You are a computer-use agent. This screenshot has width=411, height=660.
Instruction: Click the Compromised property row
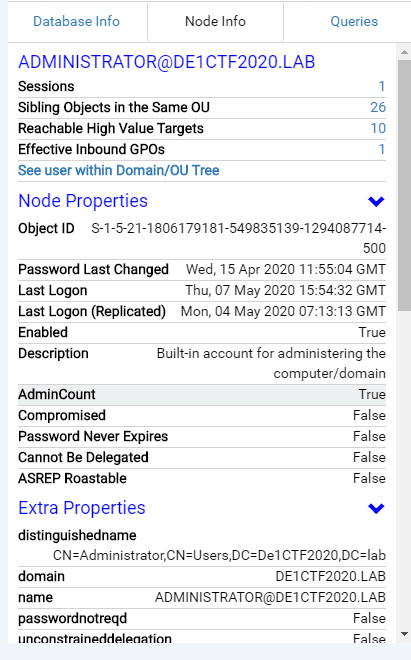pos(202,416)
